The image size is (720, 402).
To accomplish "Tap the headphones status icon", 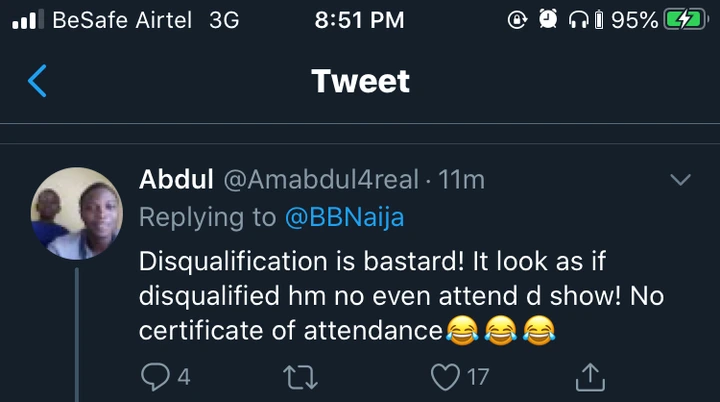I will tap(578, 19).
